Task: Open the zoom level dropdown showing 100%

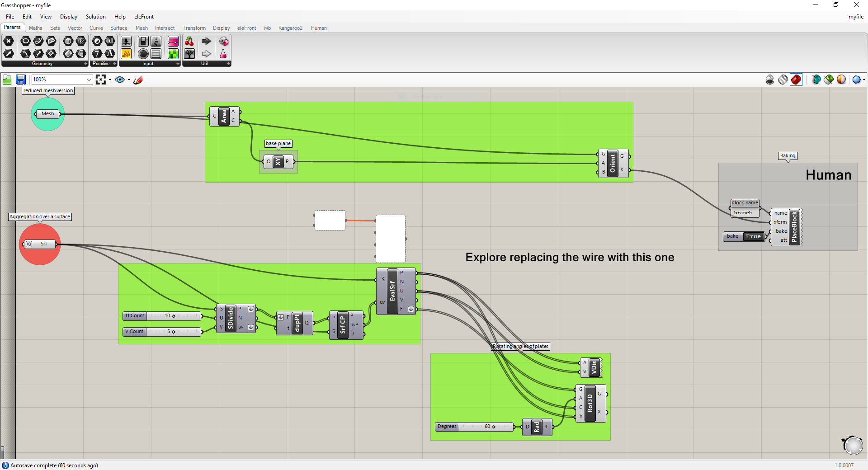Action: tap(89, 80)
